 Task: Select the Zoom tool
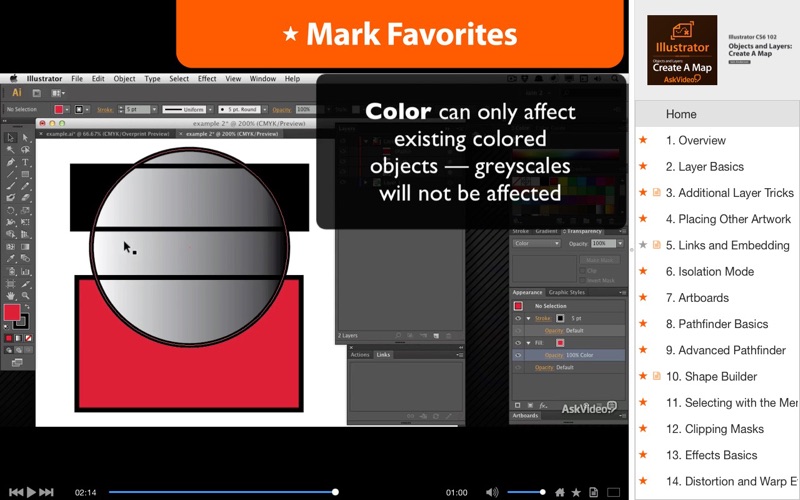tap(25, 295)
